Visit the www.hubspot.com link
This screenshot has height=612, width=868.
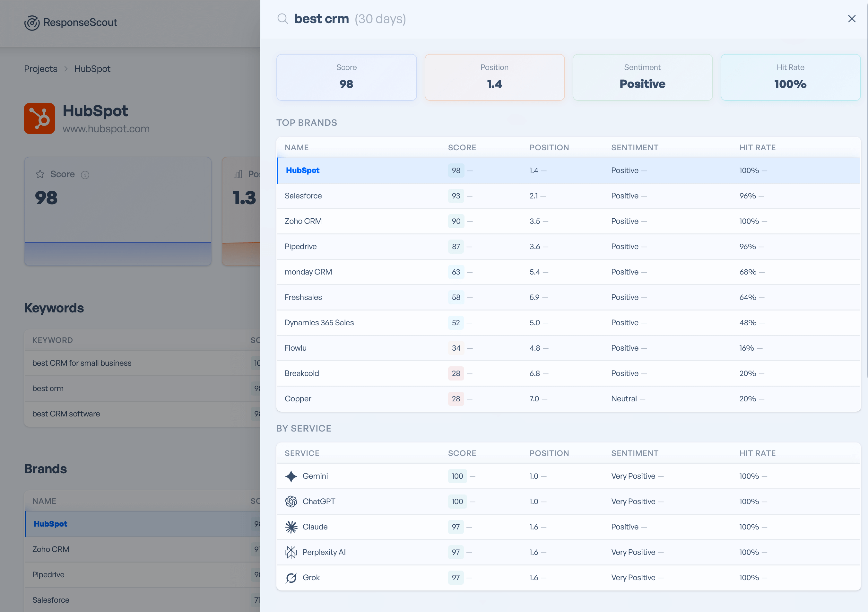point(106,129)
